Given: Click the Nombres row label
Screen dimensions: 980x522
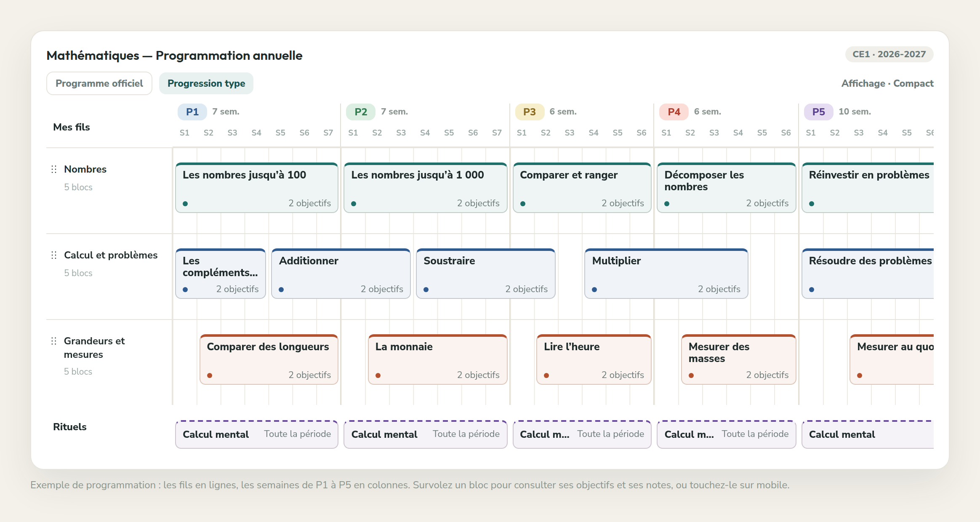Looking at the screenshot, I should [85, 169].
